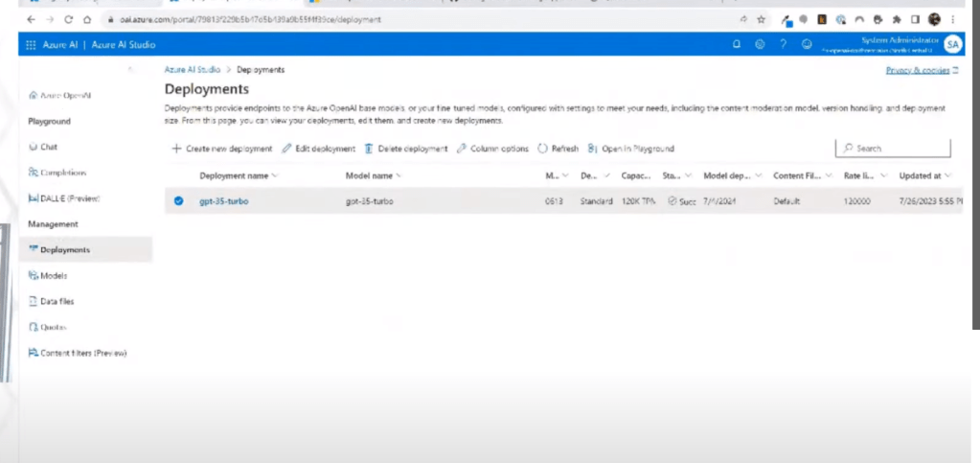This screenshot has width=980, height=463.
Task: Go back with the browser back arrow
Action: coord(32,19)
